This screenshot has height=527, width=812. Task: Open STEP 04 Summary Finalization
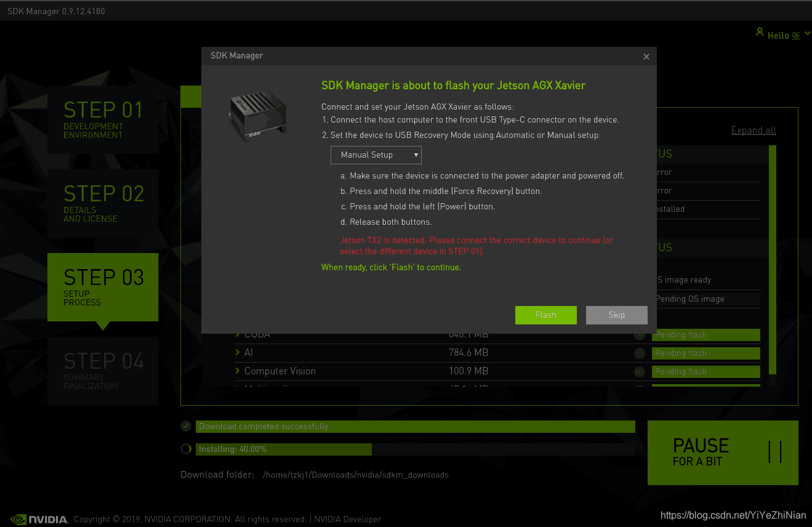[x=103, y=371]
